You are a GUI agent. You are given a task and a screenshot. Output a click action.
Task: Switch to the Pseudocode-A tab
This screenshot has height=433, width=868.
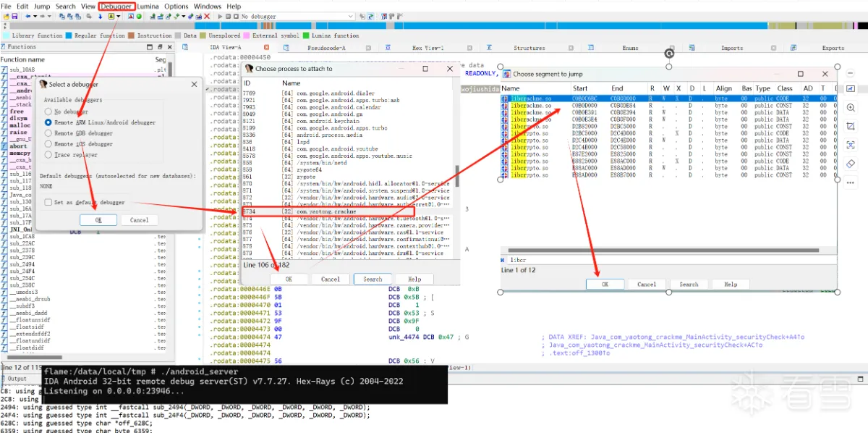click(328, 48)
